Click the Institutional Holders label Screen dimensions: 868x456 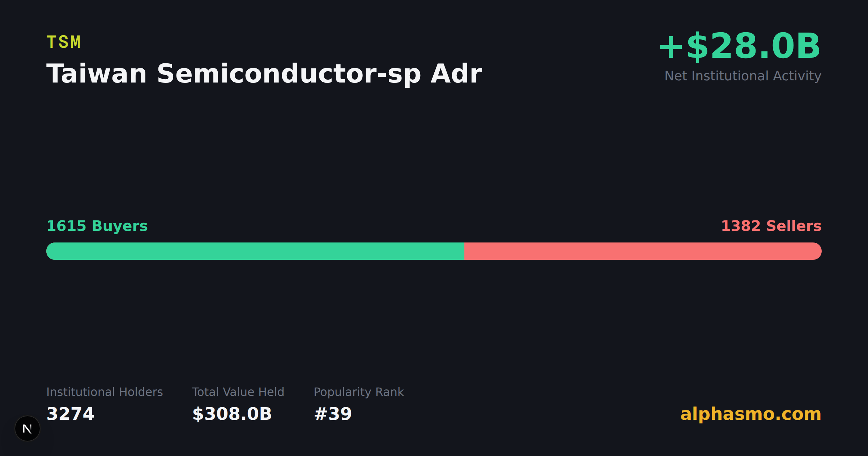click(105, 392)
